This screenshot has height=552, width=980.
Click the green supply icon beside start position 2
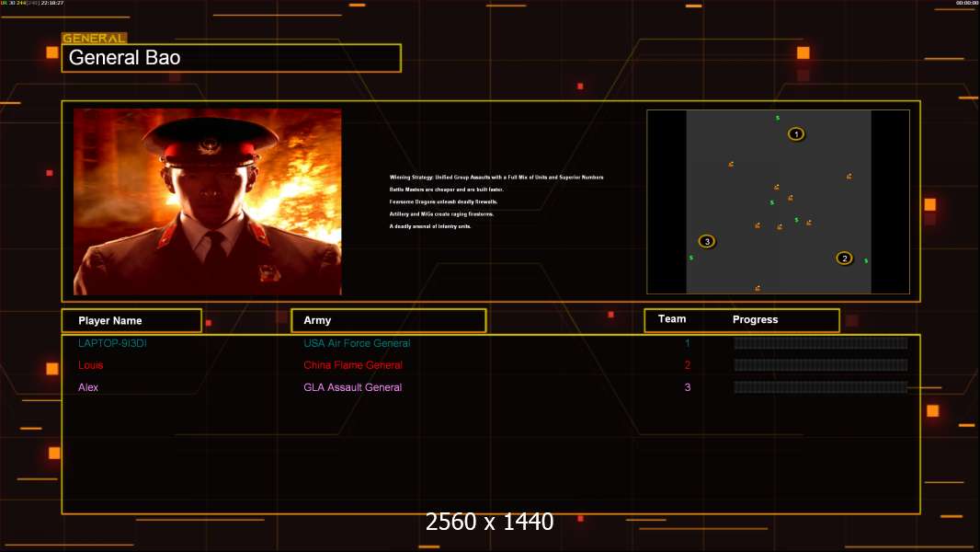click(866, 260)
